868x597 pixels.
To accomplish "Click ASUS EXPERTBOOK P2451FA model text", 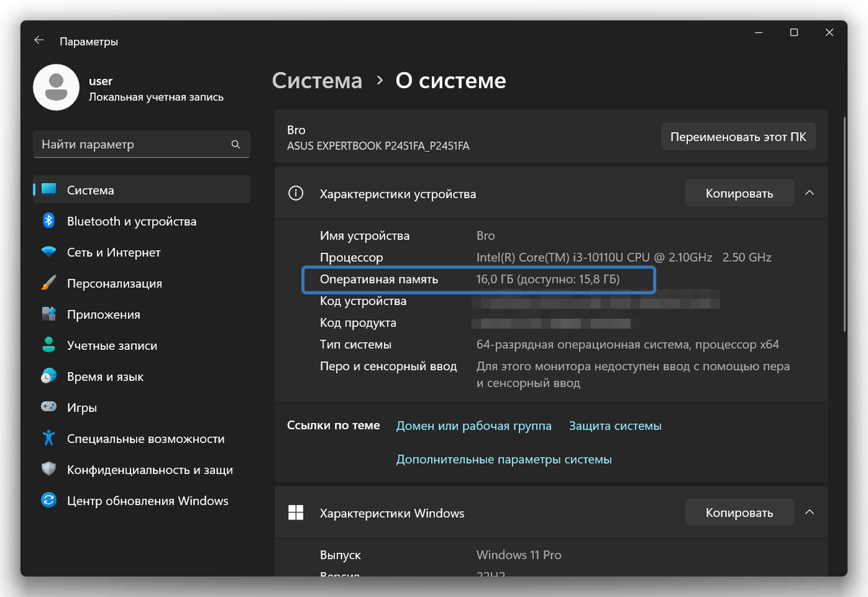I will point(378,146).
